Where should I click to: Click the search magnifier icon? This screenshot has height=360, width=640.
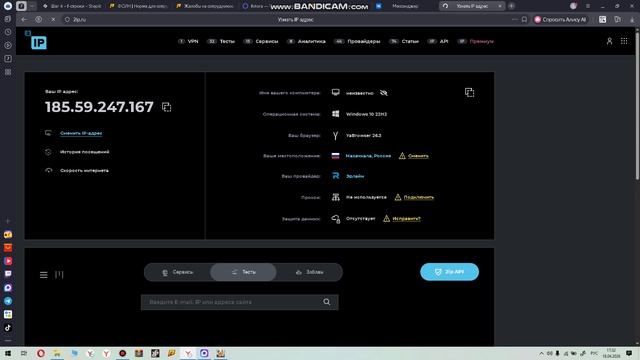click(x=327, y=302)
